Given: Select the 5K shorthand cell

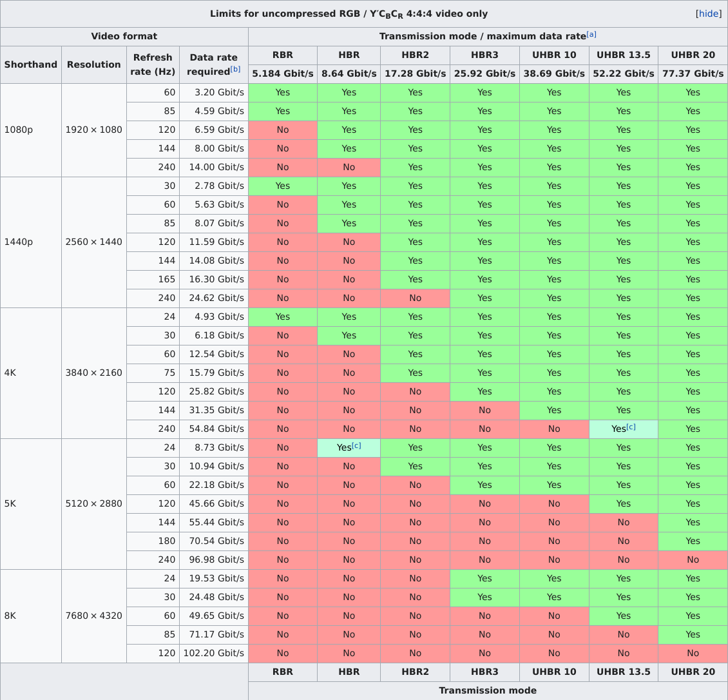Looking at the screenshot, I should [x=30, y=504].
